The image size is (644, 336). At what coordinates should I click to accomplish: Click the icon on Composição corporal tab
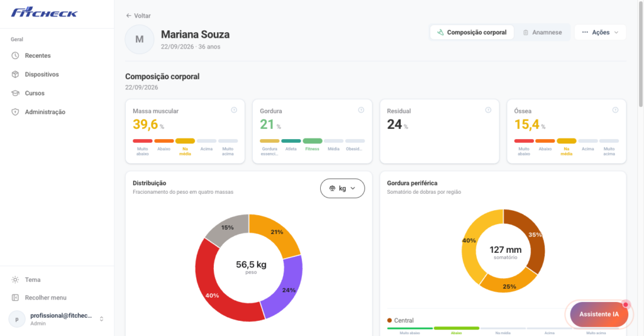coord(440,33)
